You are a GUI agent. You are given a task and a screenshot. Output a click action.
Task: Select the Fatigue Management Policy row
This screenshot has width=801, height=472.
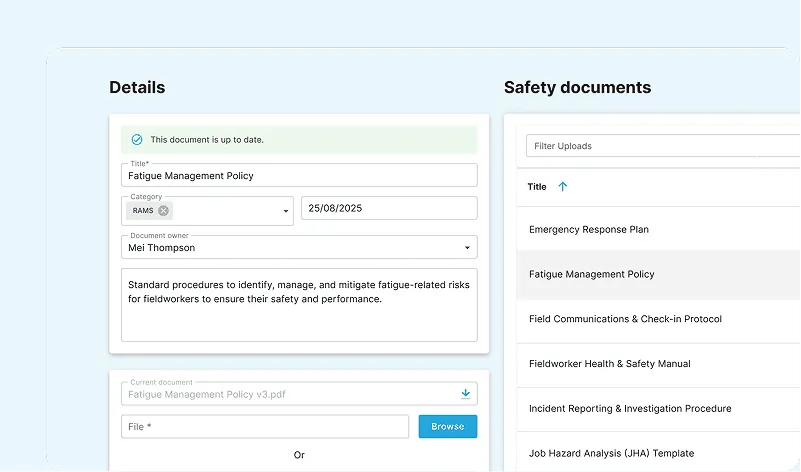(592, 275)
